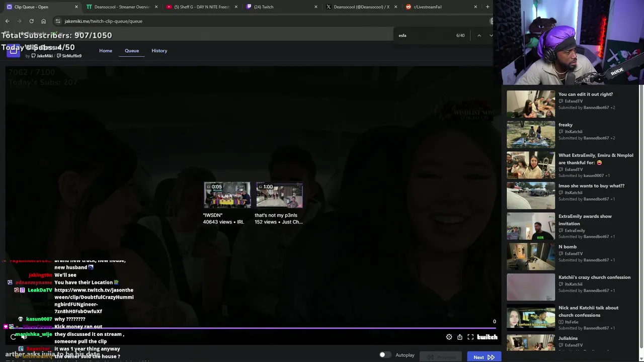
Task: Click "Kick money ran out" chat message
Action: (78, 327)
